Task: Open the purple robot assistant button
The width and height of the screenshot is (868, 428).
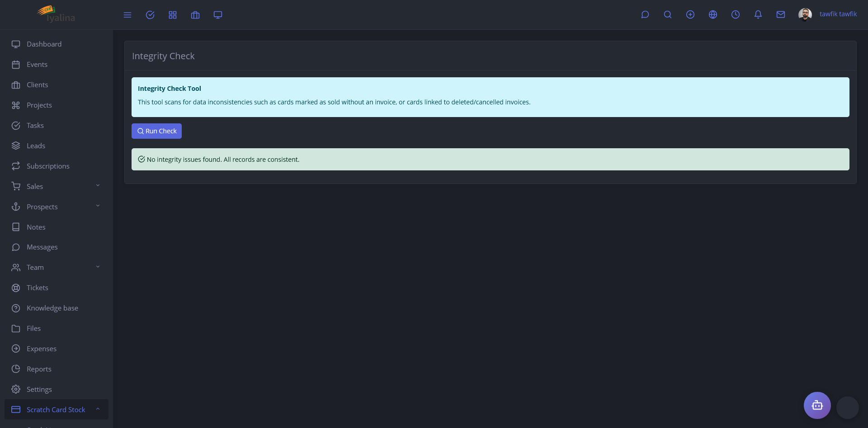Action: point(817,405)
